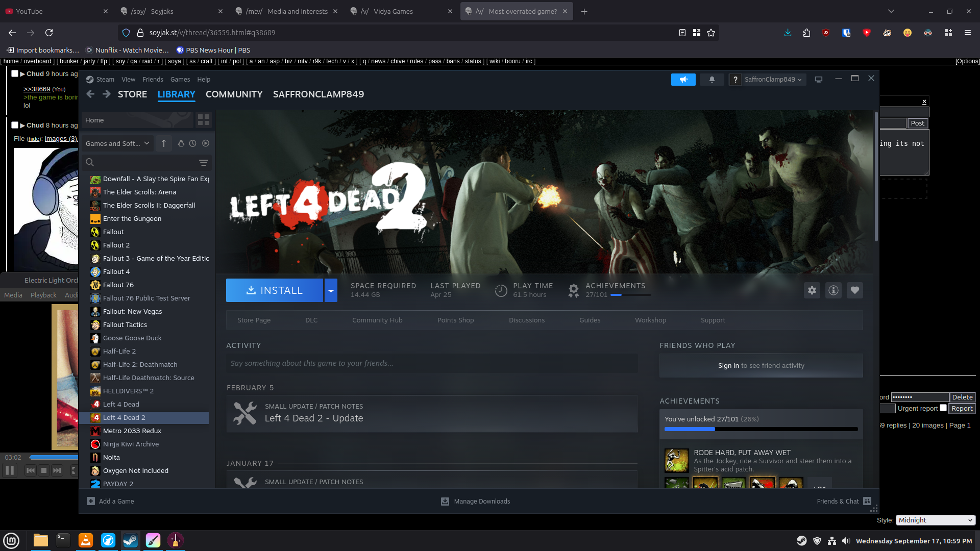This screenshot has width=980, height=551.
Task: Open game settings gear icon
Action: (812, 290)
